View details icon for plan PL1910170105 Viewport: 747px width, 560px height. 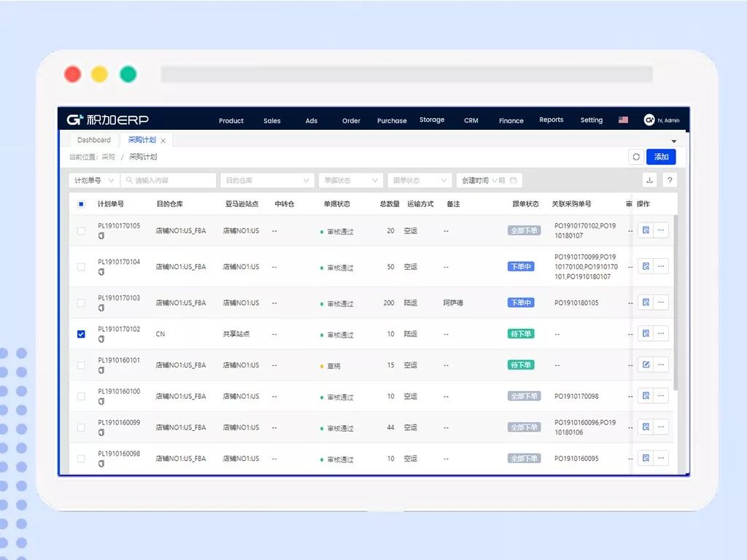[646, 230]
